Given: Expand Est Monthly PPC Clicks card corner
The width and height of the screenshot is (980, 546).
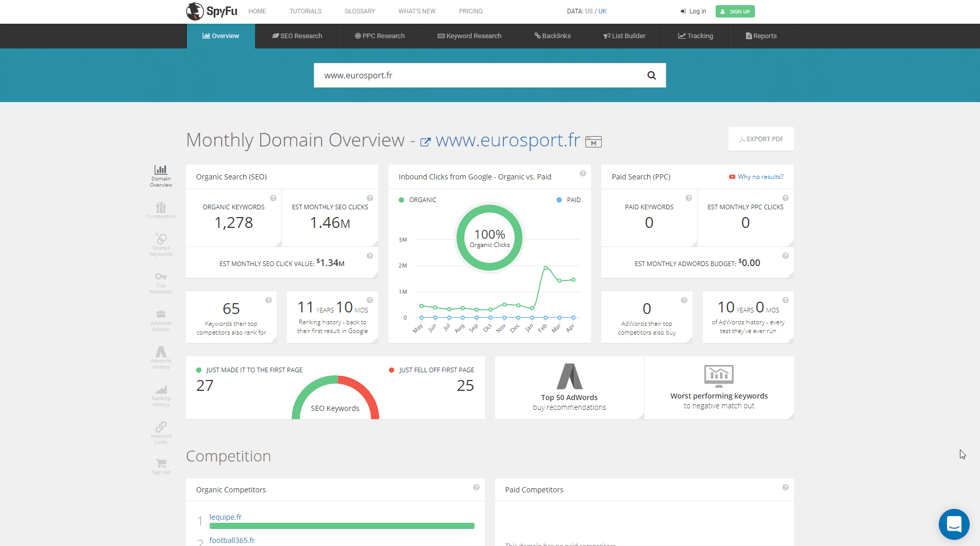Looking at the screenshot, I should (790, 243).
